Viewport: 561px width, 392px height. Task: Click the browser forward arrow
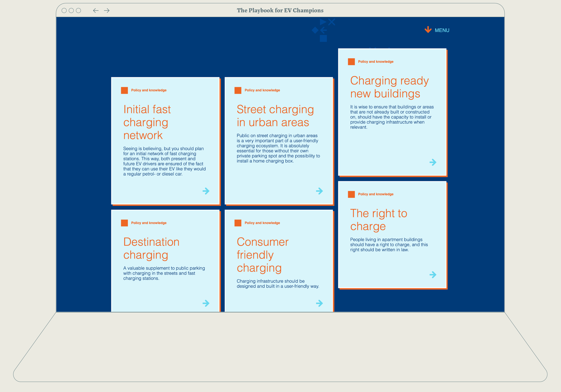tap(107, 11)
